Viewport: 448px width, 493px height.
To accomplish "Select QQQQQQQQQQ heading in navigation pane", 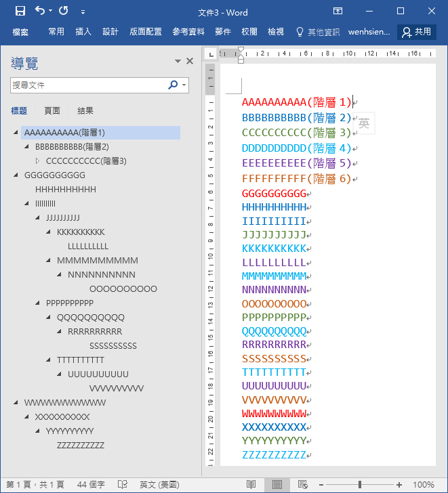I will tap(91, 317).
